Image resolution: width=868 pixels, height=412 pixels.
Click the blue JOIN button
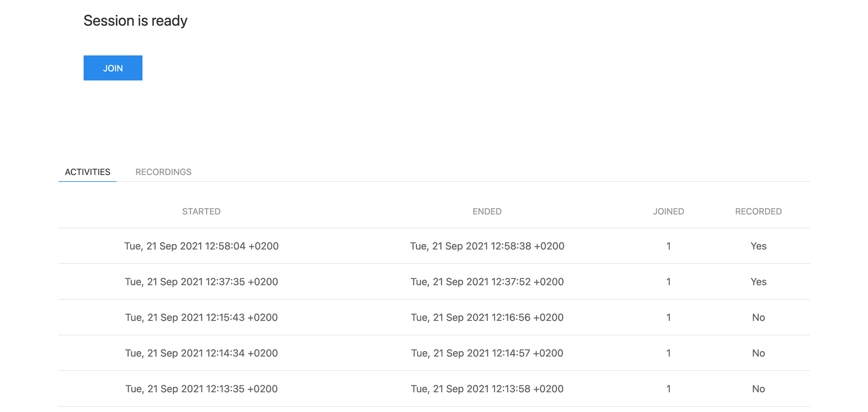coord(113,68)
